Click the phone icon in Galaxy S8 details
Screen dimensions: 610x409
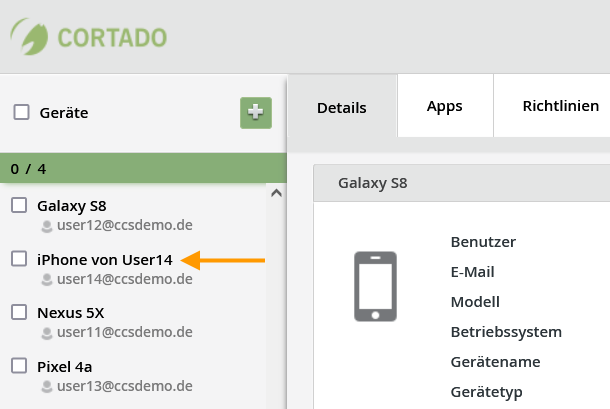tap(375, 286)
